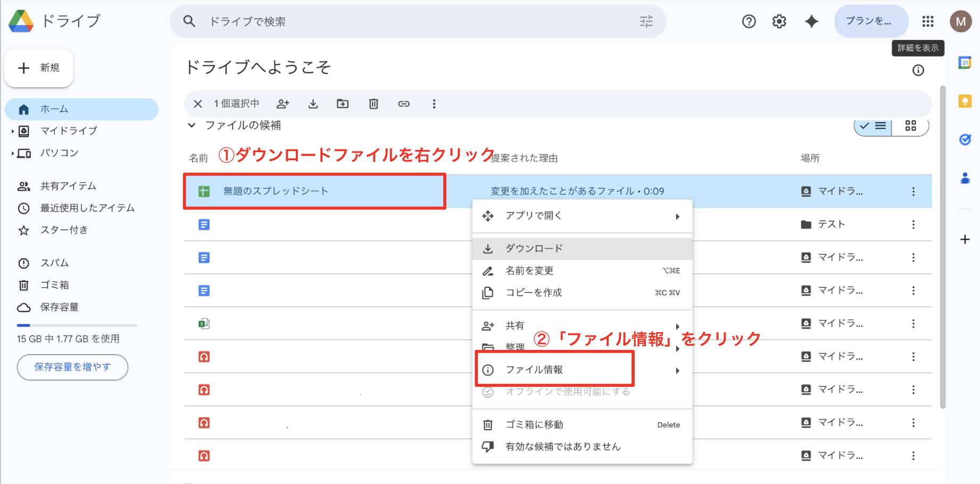This screenshot has height=484, width=980.
Task: Open the Settings gear icon
Action: click(x=779, y=21)
